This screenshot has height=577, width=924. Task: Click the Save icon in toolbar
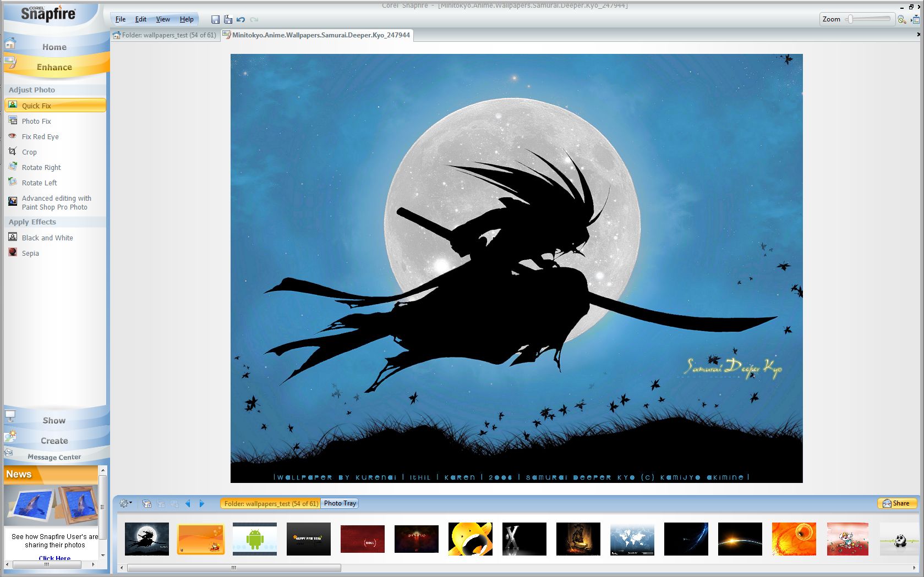coord(215,19)
